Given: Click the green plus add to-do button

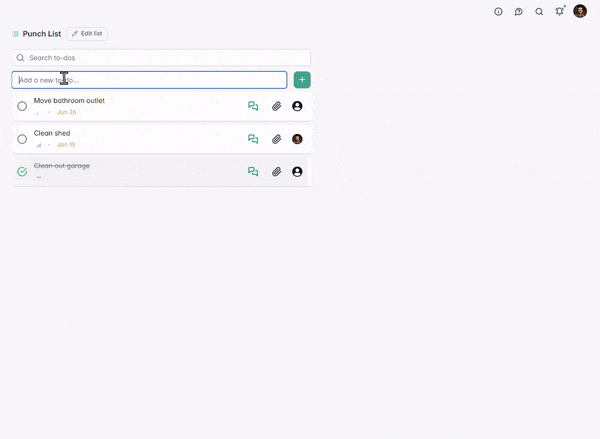Looking at the screenshot, I should [302, 80].
